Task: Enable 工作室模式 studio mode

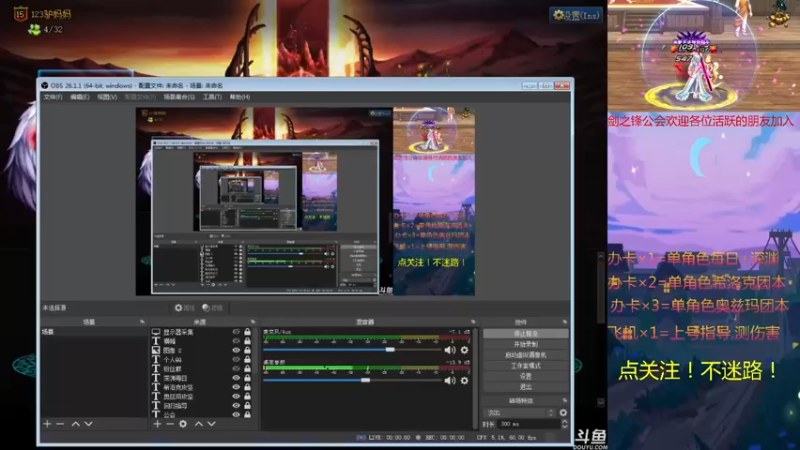Action: tap(526, 366)
